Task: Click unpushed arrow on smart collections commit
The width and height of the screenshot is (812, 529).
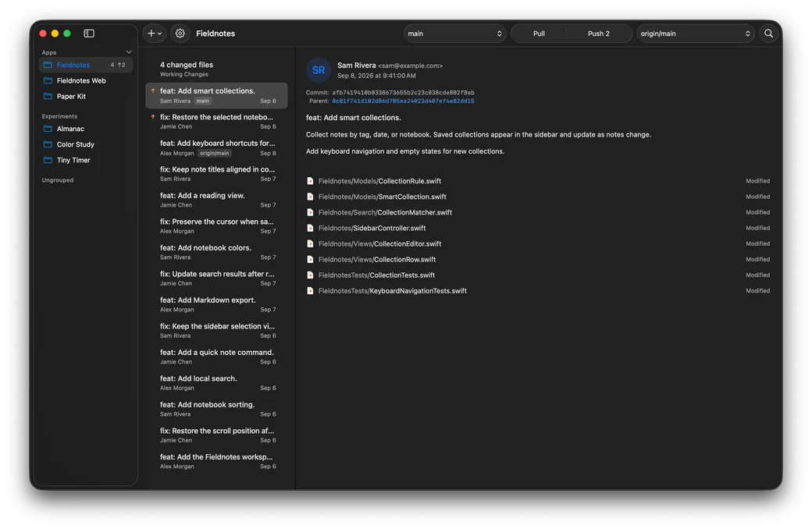Action: (153, 91)
